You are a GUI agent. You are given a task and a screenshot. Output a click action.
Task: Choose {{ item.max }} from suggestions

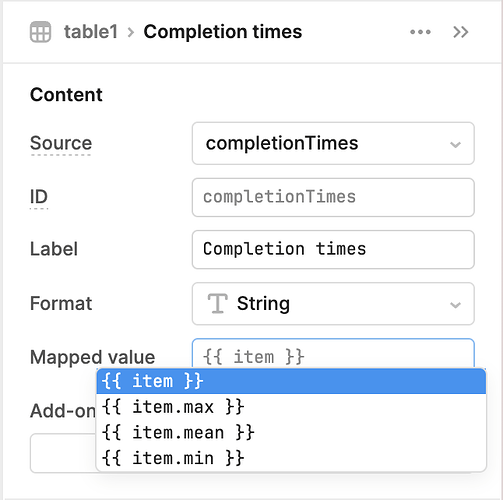click(291, 407)
